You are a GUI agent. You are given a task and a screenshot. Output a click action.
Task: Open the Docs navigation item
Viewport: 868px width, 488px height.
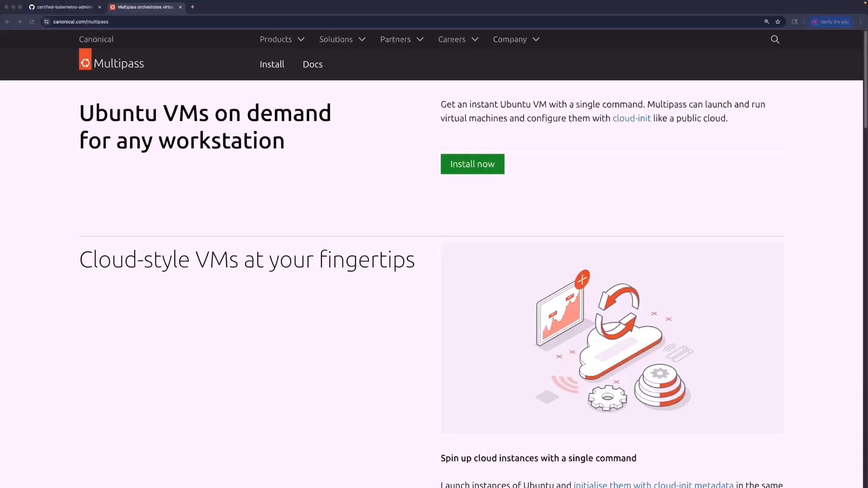pyautogui.click(x=313, y=64)
